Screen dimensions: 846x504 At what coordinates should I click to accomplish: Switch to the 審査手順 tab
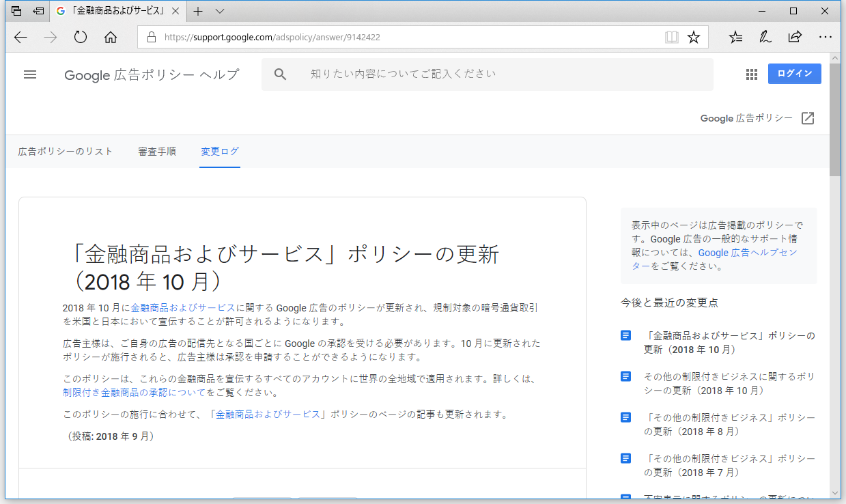[x=157, y=151]
